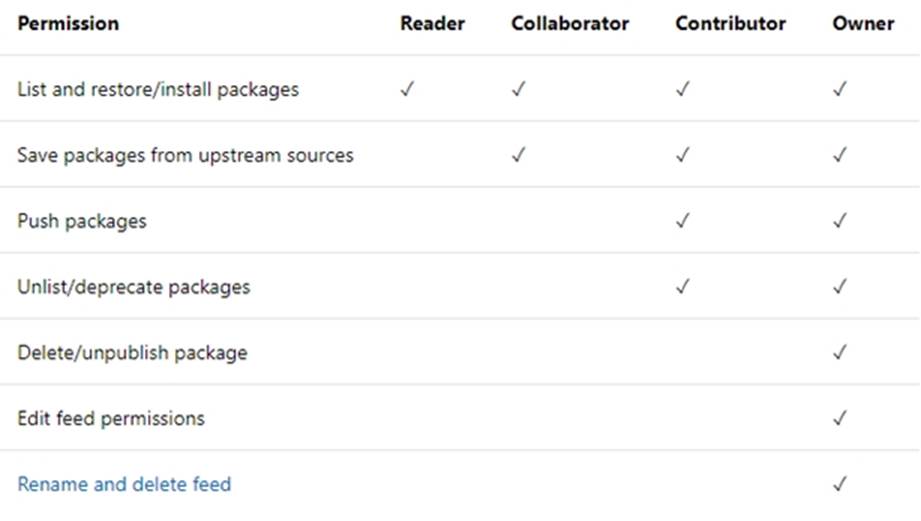
Task: Click the Collaborator checkmark for List and restore/install packages
Action: [x=518, y=89]
